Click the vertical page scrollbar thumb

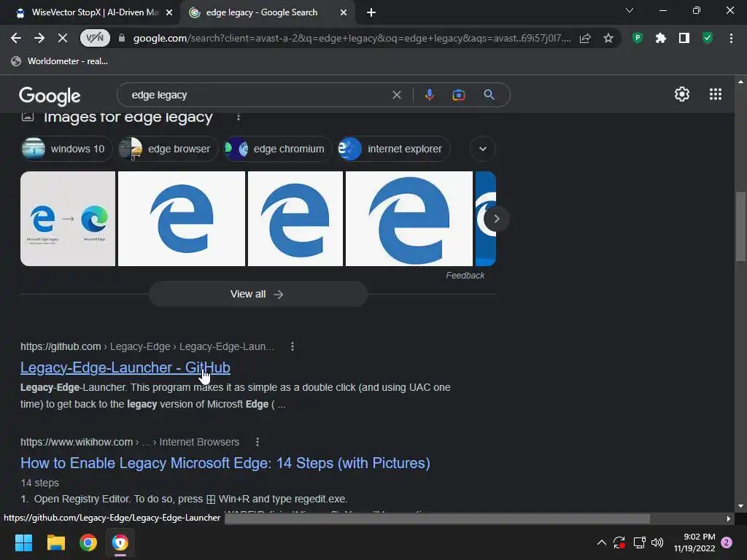(740, 226)
